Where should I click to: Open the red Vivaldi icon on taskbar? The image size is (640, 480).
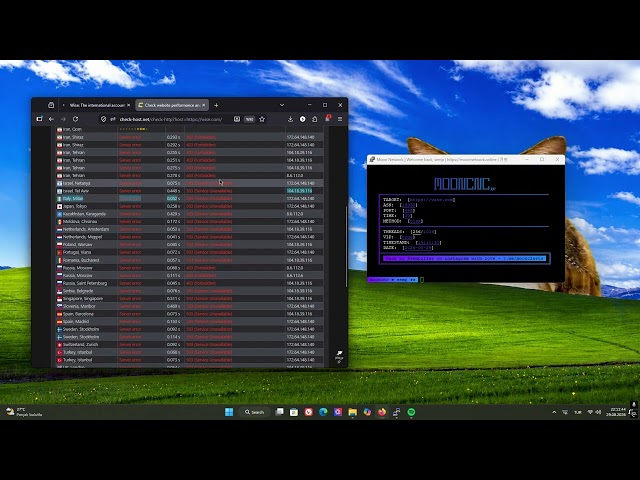[x=309, y=412]
